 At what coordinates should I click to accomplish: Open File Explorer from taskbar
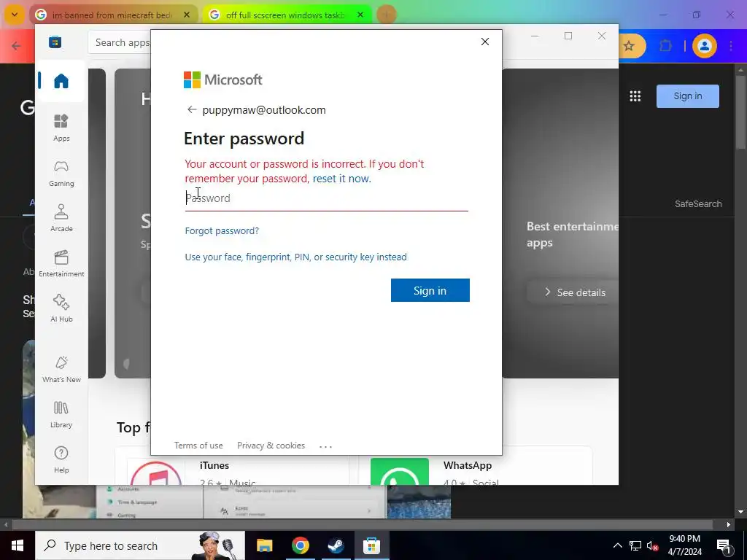point(264,545)
